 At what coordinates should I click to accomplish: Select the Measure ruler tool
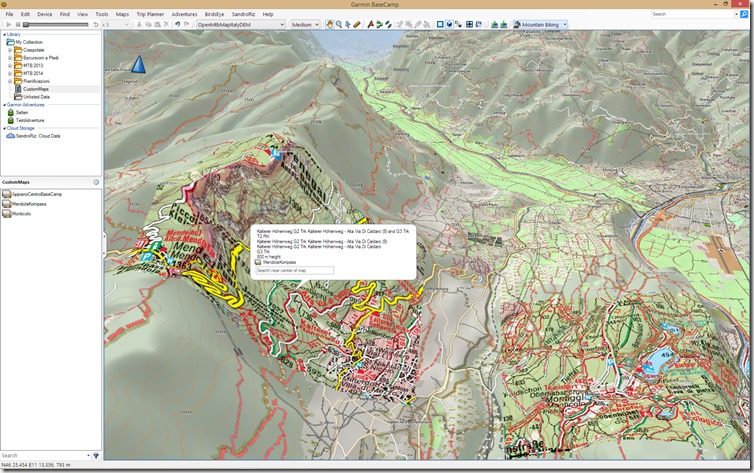point(357,24)
